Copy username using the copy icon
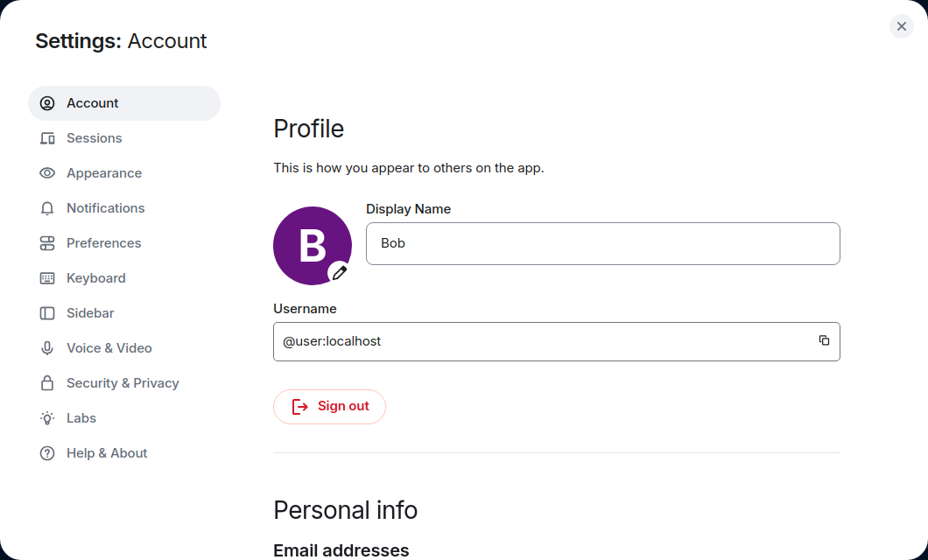Viewport: 928px width, 560px height. (824, 340)
